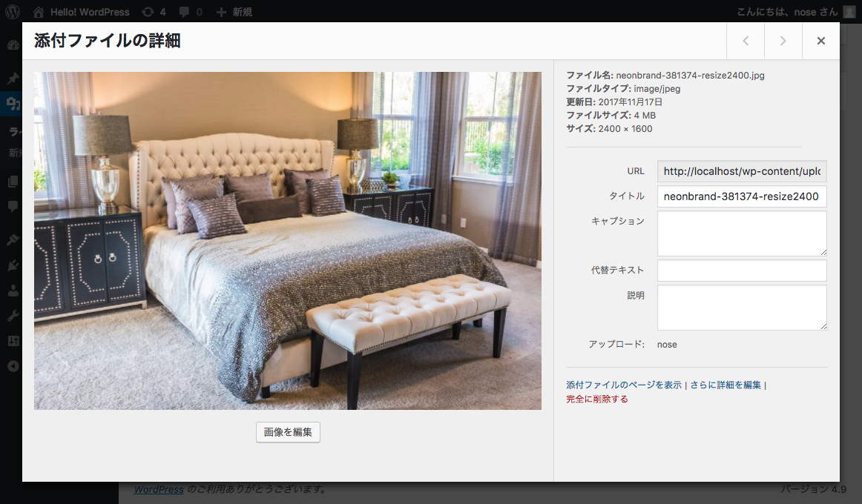Click the サイズ 2400 × 1600 text
Viewport: 862px width, 504px height.
tap(610, 128)
